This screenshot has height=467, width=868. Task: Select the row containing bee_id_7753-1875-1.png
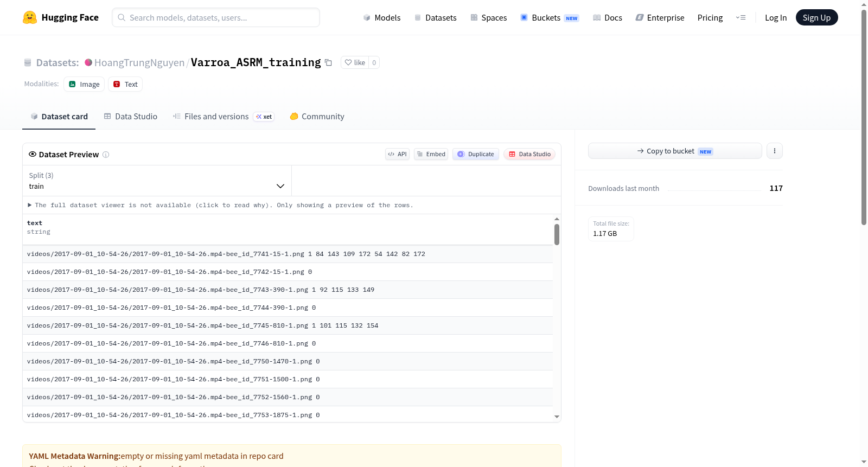point(288,414)
